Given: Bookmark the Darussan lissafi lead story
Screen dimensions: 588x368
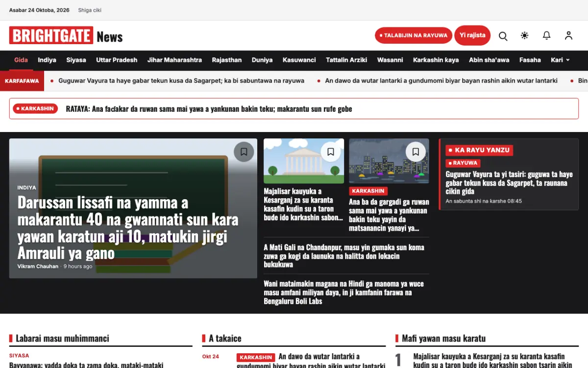Looking at the screenshot, I should (244, 152).
